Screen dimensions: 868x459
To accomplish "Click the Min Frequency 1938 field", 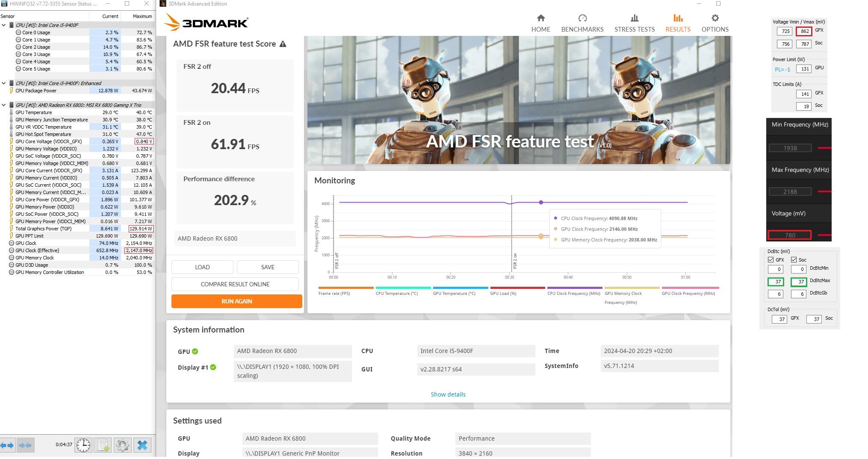I will point(790,148).
